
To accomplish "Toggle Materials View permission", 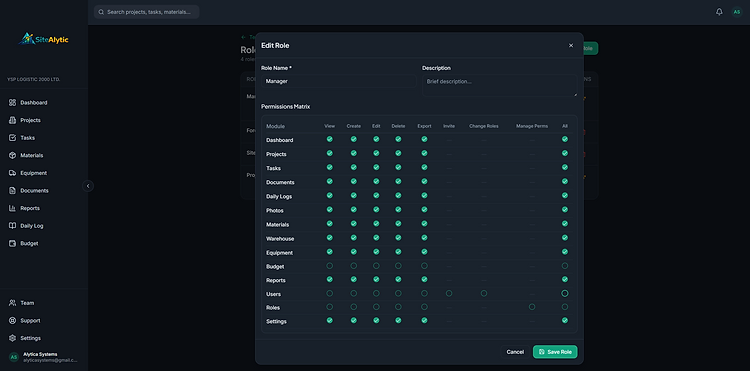I will pyautogui.click(x=330, y=223).
